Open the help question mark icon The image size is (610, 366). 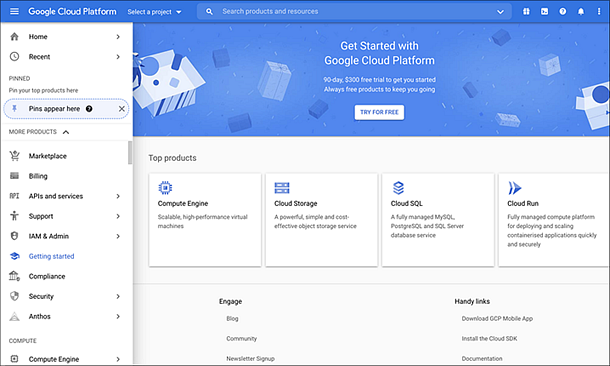[563, 12]
